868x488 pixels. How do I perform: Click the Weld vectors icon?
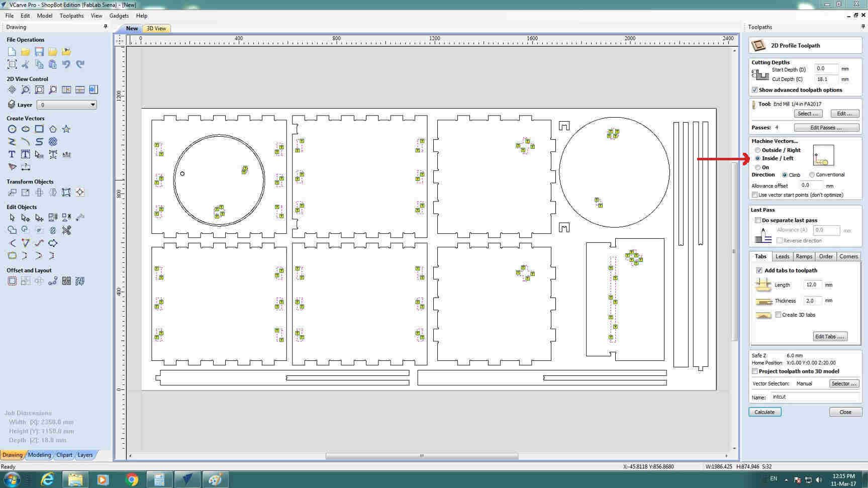[12, 230]
